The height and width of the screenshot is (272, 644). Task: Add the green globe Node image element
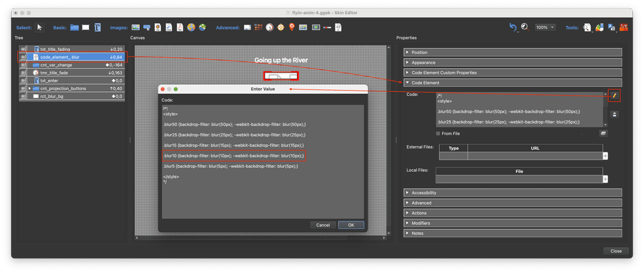[202, 28]
